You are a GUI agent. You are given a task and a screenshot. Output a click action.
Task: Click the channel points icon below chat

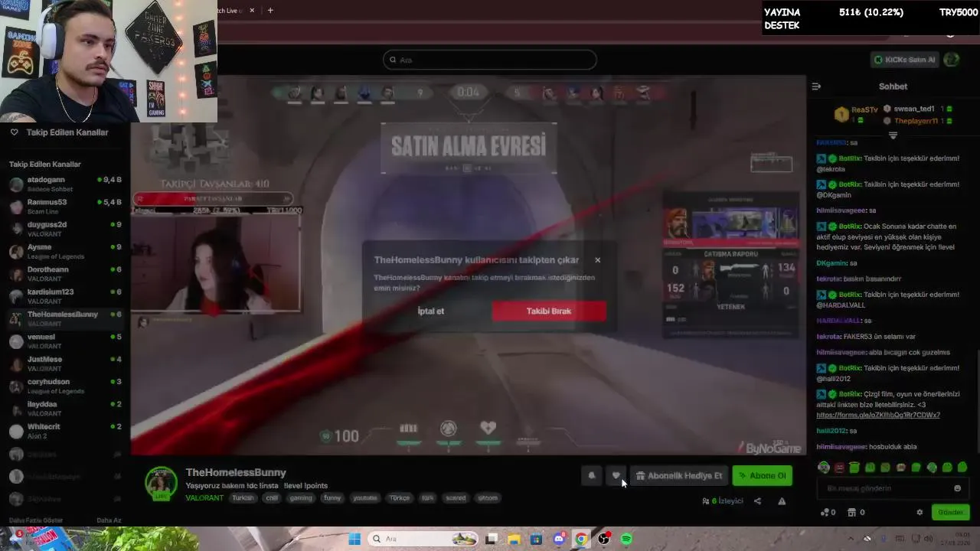tap(828, 512)
